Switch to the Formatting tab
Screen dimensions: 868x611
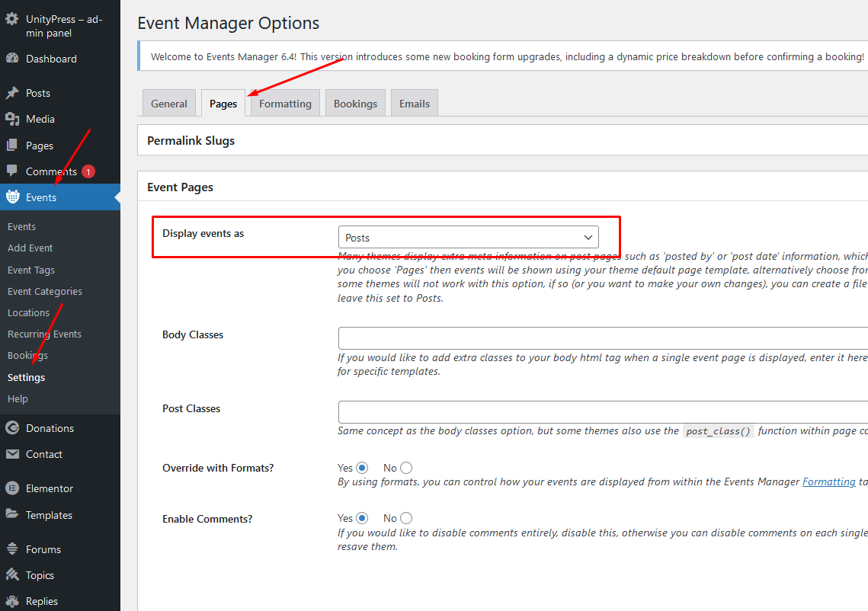285,104
